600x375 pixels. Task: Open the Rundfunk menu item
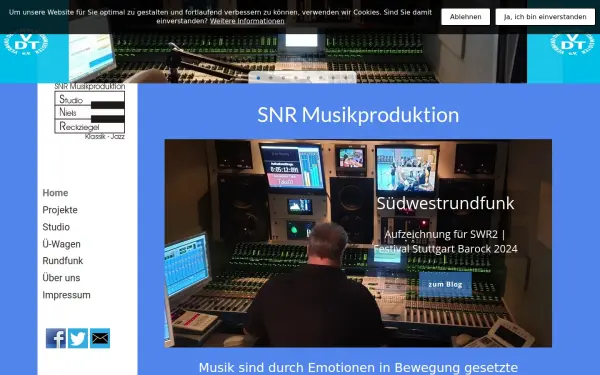pyautogui.click(x=62, y=261)
